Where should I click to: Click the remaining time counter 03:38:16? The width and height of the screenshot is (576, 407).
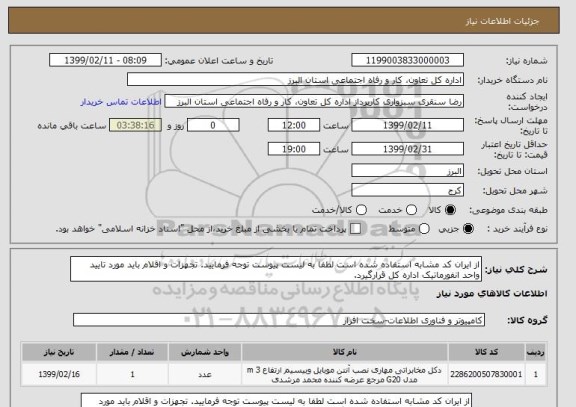[x=135, y=125]
